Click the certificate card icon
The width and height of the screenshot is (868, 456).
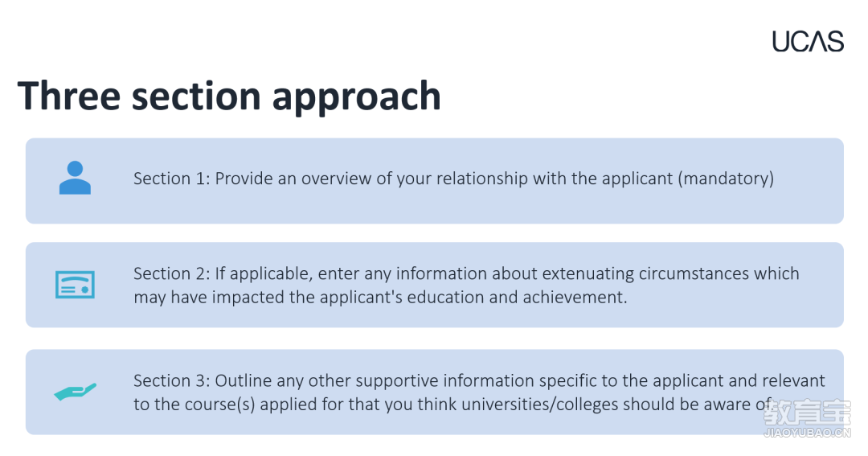pos(75,285)
